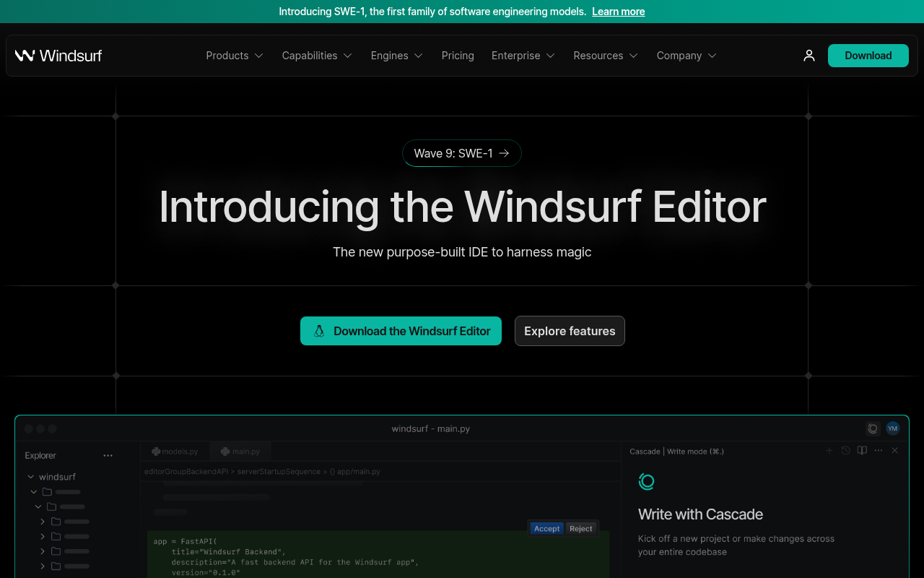Click the YM avatar in the editor titlebar
The image size is (924, 578).
tap(892, 428)
